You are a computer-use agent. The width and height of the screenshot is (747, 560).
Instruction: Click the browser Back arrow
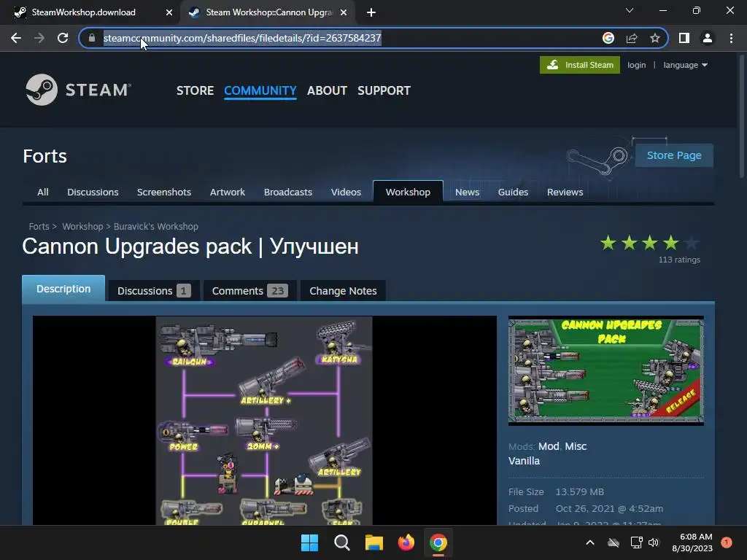(16, 38)
